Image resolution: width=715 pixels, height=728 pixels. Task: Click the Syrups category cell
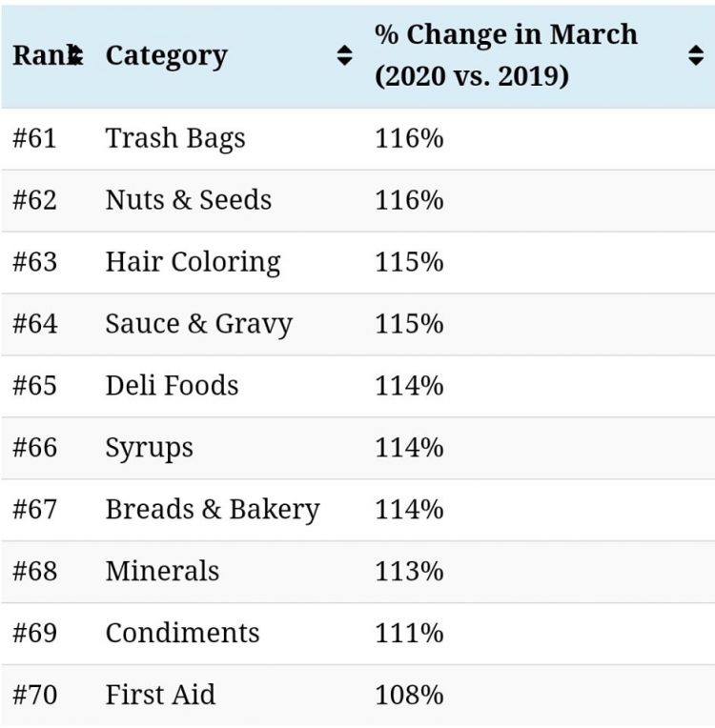[x=149, y=448]
